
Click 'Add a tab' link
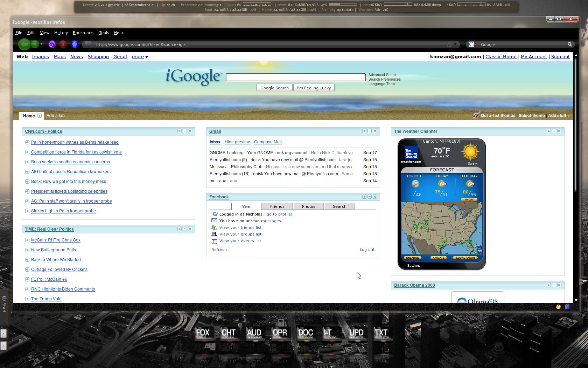[56, 116]
